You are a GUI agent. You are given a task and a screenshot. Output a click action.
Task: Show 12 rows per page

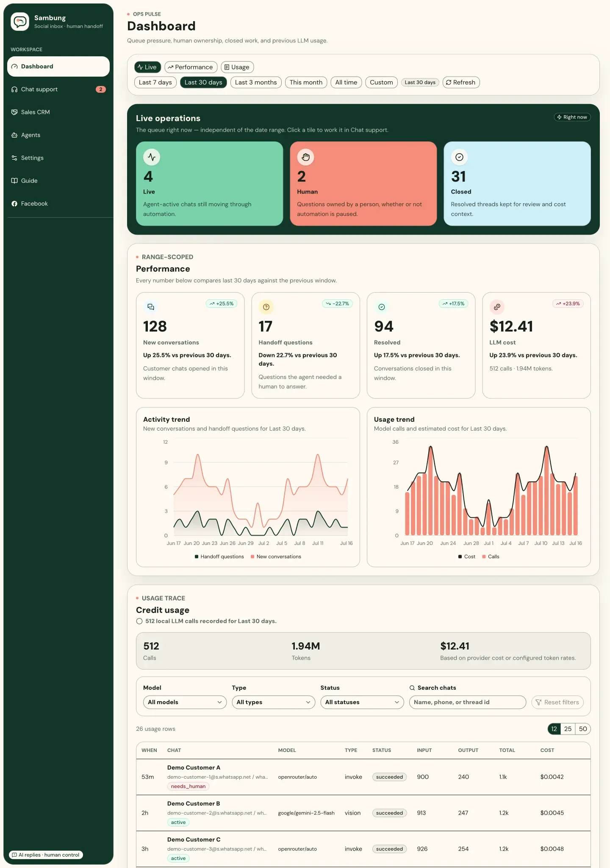point(554,729)
